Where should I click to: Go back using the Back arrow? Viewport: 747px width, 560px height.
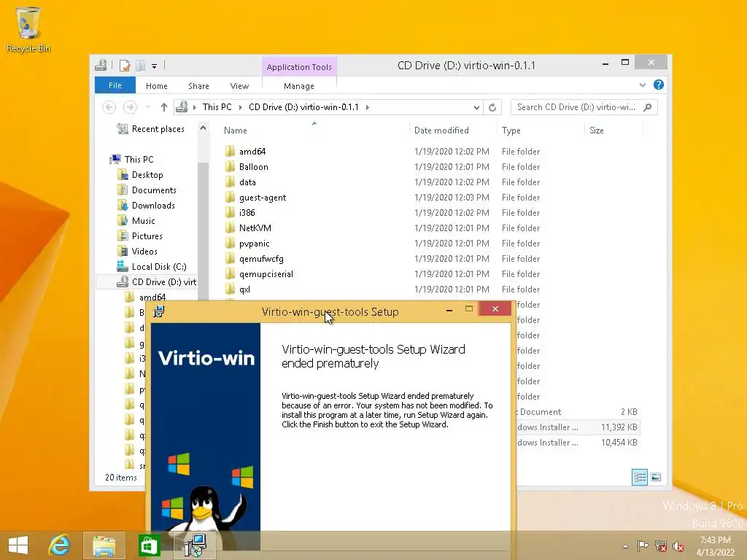pos(109,107)
